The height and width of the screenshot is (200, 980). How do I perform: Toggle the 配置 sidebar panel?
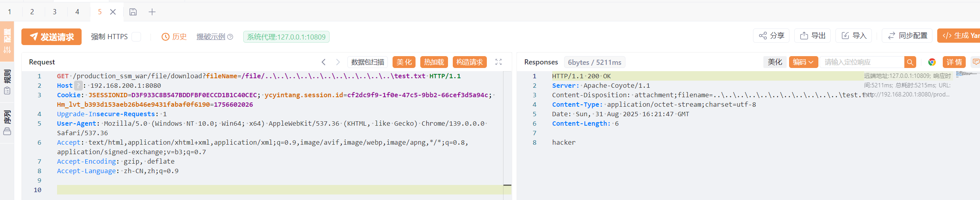(7, 41)
